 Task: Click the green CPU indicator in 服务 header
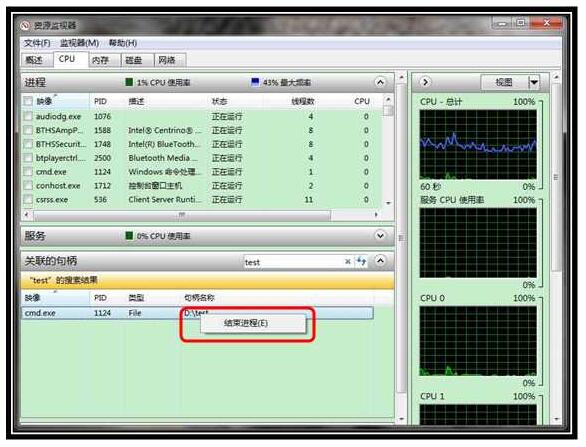click(x=129, y=235)
